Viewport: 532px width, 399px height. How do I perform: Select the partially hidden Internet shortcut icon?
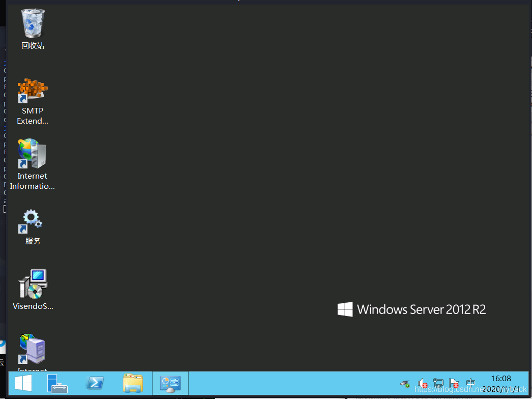point(32,350)
